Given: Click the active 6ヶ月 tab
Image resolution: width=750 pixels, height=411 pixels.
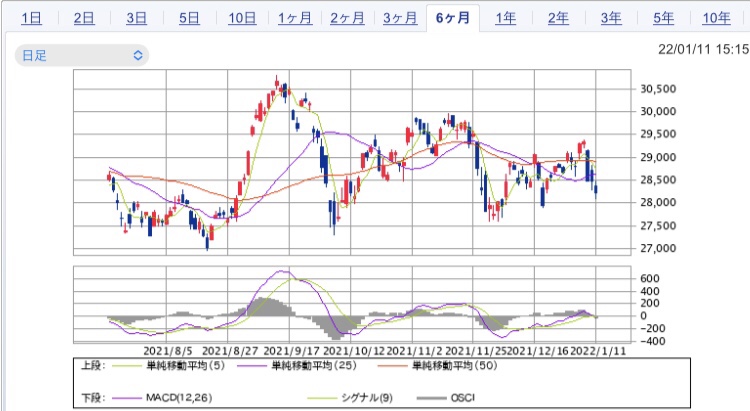Looking at the screenshot, I should pyautogui.click(x=452, y=18).
